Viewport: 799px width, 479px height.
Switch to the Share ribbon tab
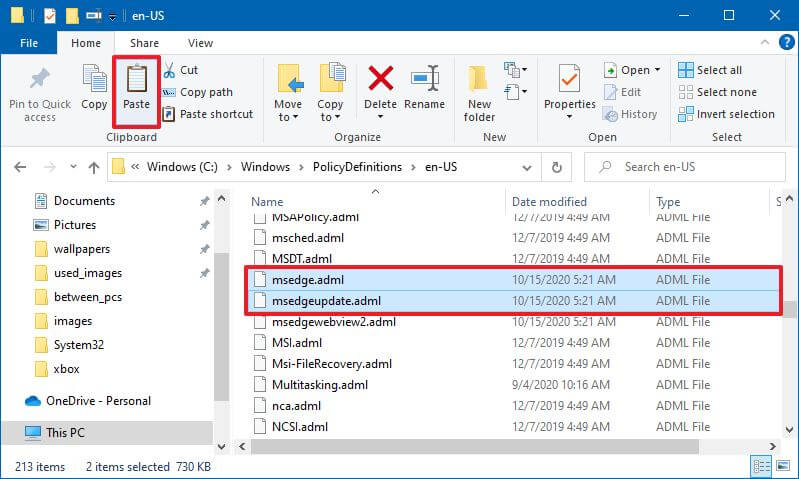click(x=144, y=43)
